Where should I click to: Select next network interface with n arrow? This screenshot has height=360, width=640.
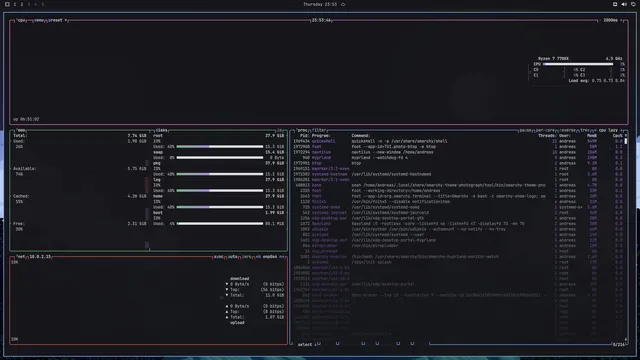tap(282, 257)
